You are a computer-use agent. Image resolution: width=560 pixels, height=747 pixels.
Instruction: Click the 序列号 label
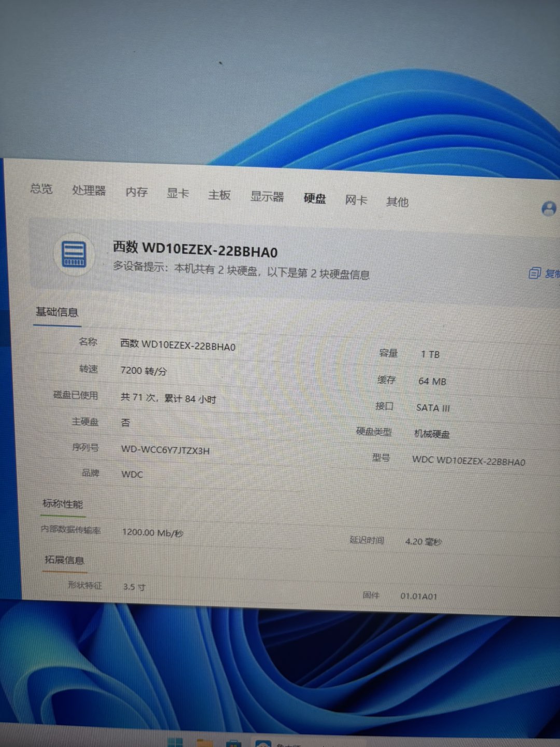[86, 447]
